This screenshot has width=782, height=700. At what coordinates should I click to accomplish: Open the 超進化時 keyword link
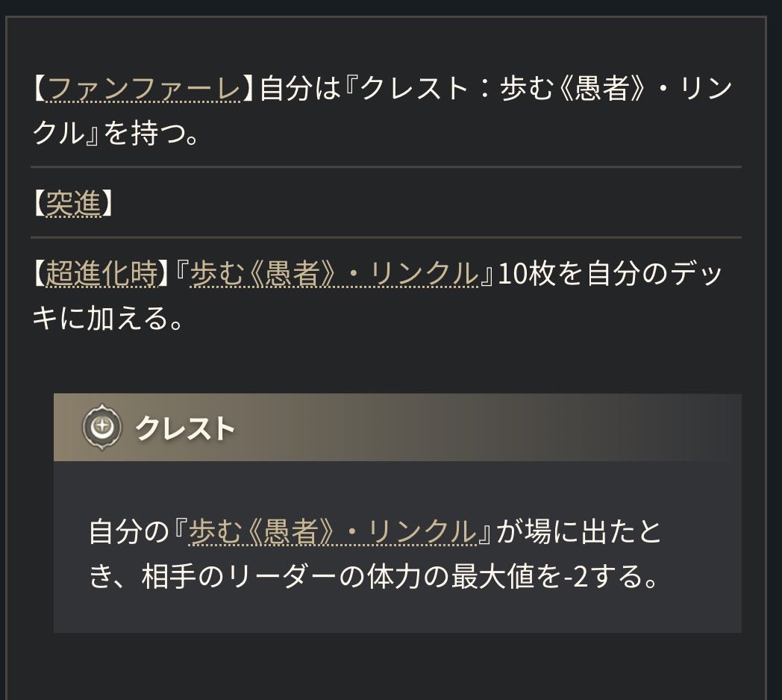click(x=101, y=274)
